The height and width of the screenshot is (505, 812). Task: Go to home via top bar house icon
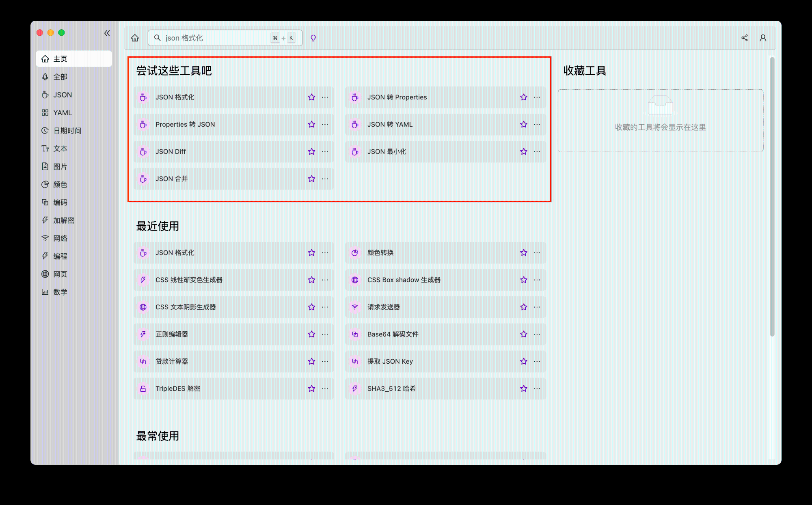tap(135, 38)
